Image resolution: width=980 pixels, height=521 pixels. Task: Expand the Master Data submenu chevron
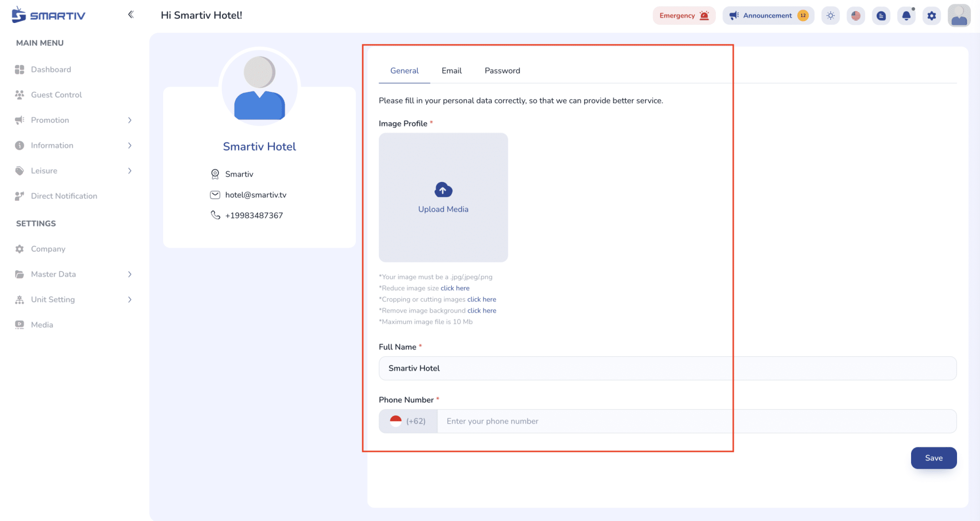pos(130,274)
